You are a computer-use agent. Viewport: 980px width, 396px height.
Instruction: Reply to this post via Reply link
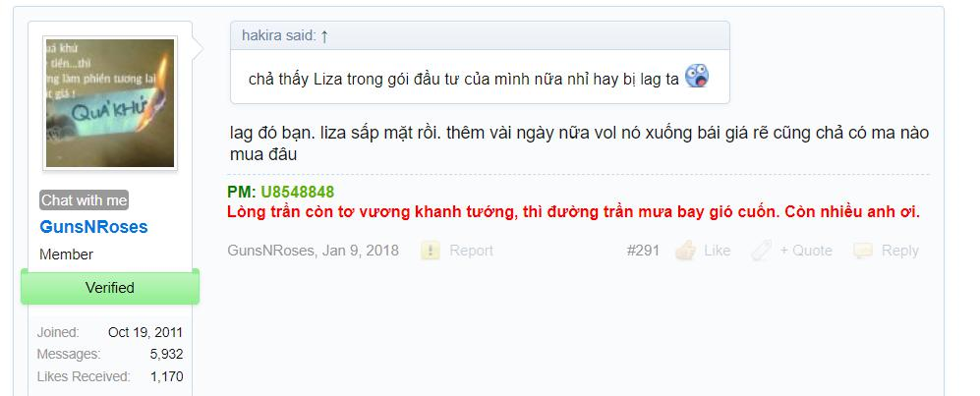[900, 251]
